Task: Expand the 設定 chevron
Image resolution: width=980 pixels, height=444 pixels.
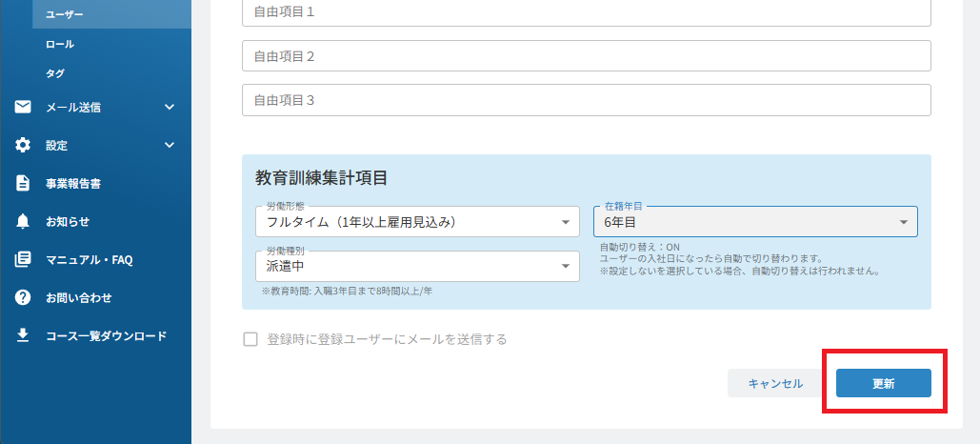Action: [170, 145]
